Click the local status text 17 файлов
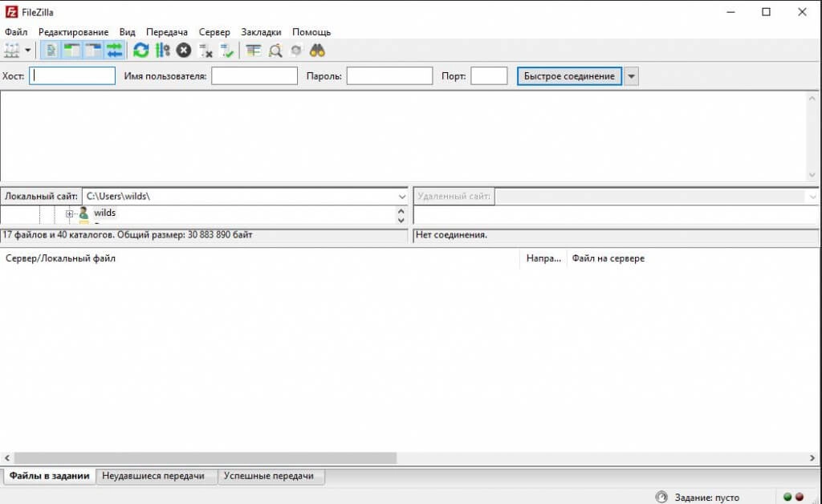Screen dimensions: 822x504 128,234
